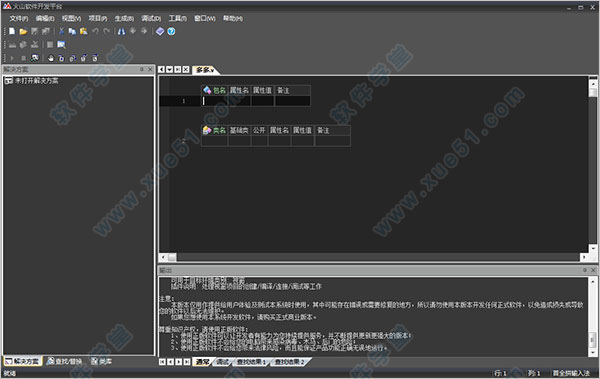Open the 项目(P) menu
Screen dimensions: 600x379
pyautogui.click(x=98, y=18)
